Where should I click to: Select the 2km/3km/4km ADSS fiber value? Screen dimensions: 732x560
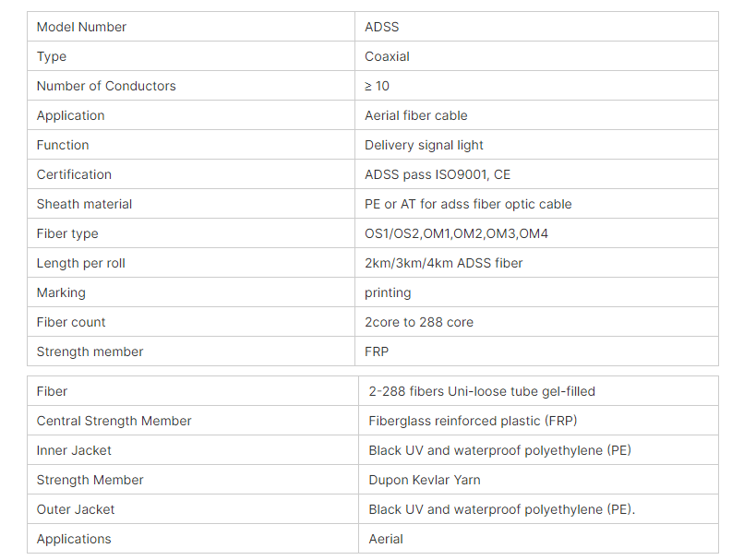click(443, 263)
